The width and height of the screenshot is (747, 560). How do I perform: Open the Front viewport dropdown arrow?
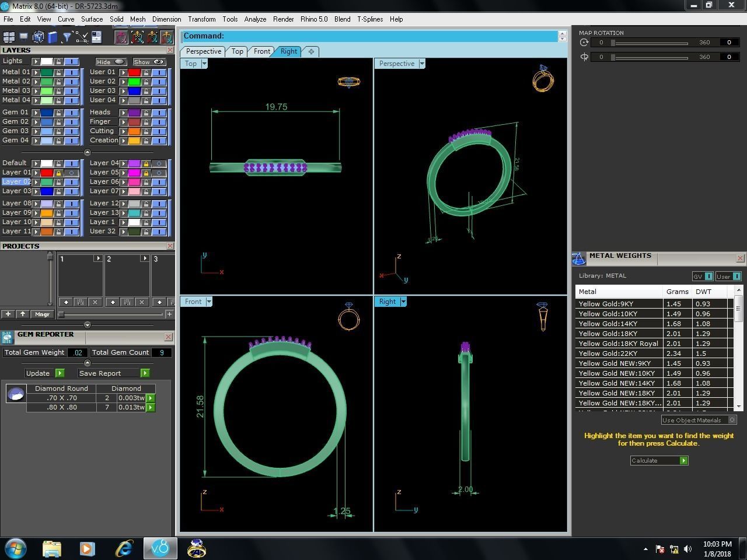pos(209,302)
